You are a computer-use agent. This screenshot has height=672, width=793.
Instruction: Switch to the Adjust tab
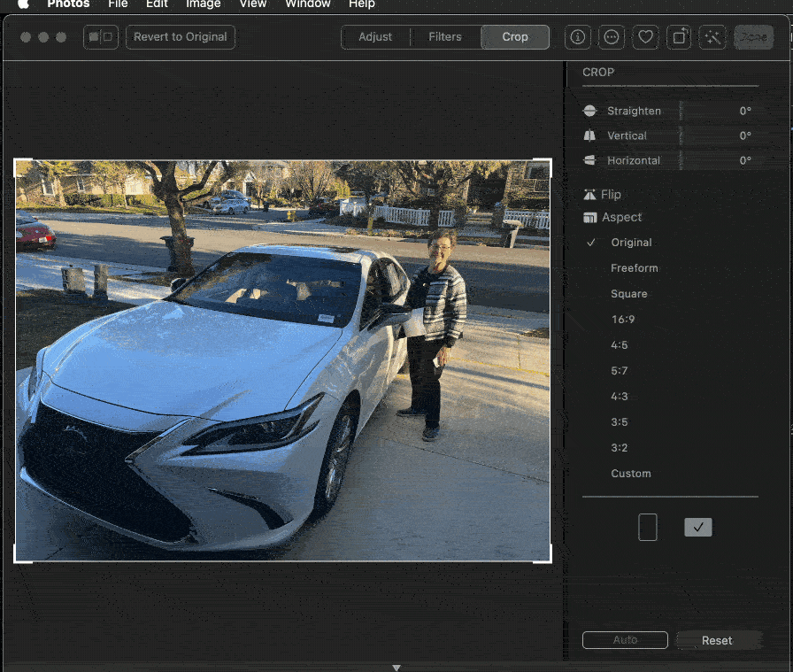coord(375,37)
